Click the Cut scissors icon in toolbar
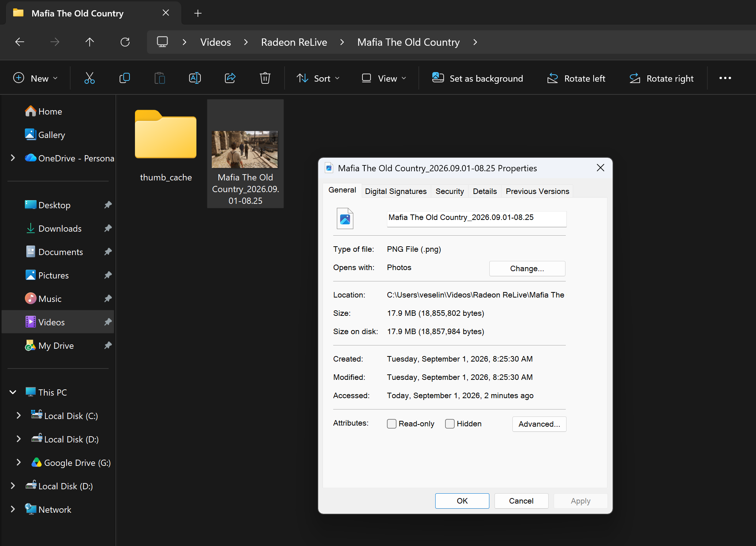The image size is (756, 546). (x=90, y=78)
